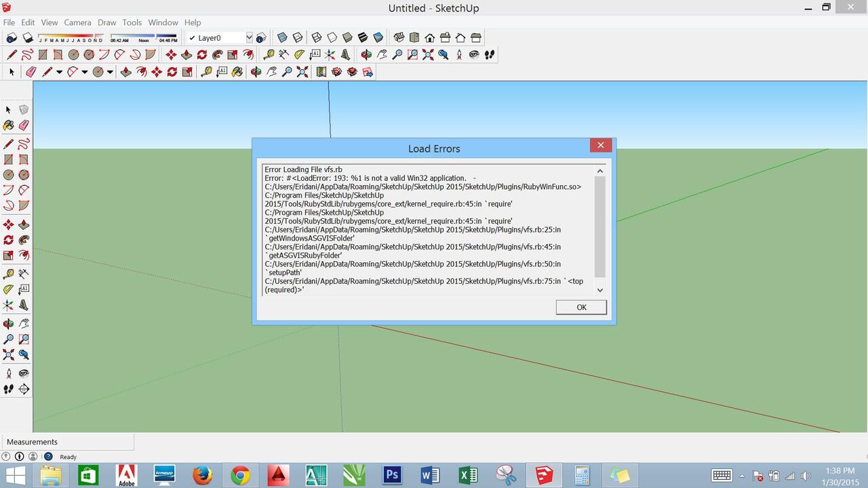Open the Window menu
Viewport: 868px width, 488px height.
point(163,22)
